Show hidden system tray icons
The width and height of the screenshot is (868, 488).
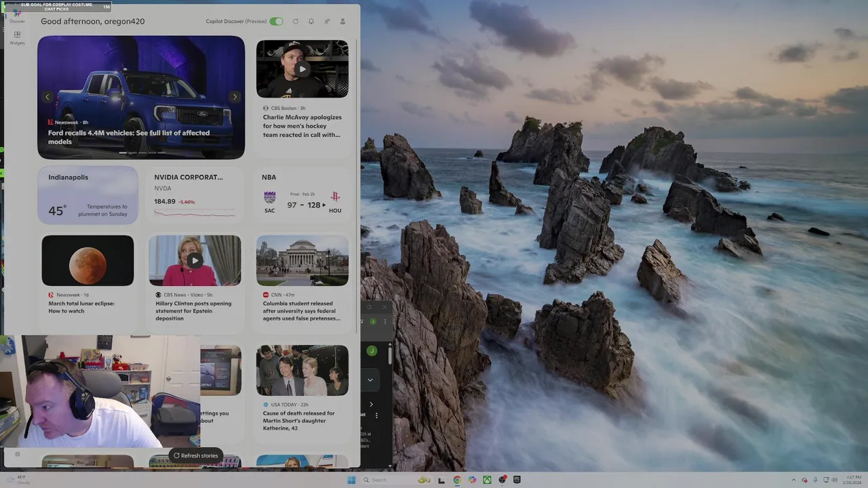[793, 480]
